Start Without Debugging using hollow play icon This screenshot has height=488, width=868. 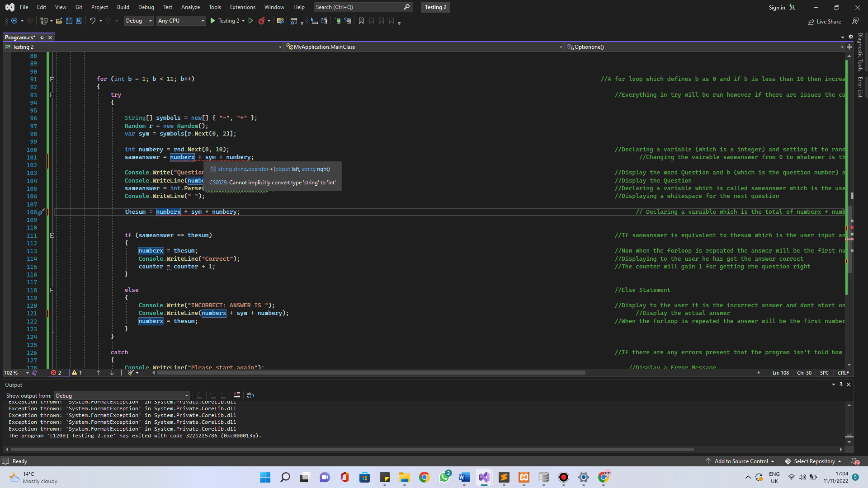pyautogui.click(x=251, y=21)
